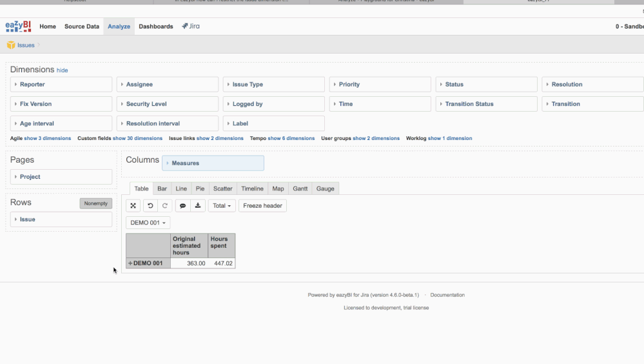Switch to the Pie chart tab
The height and width of the screenshot is (364, 644).
click(200, 188)
